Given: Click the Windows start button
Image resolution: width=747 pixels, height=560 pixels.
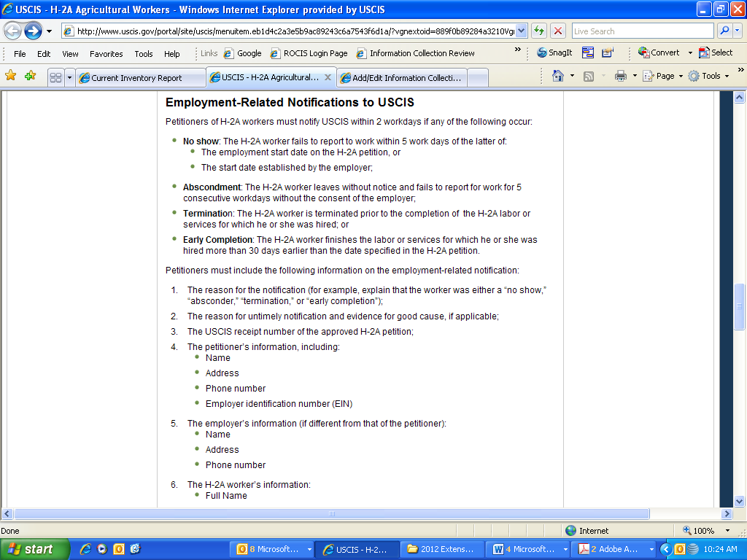Looking at the screenshot, I should 35,549.
